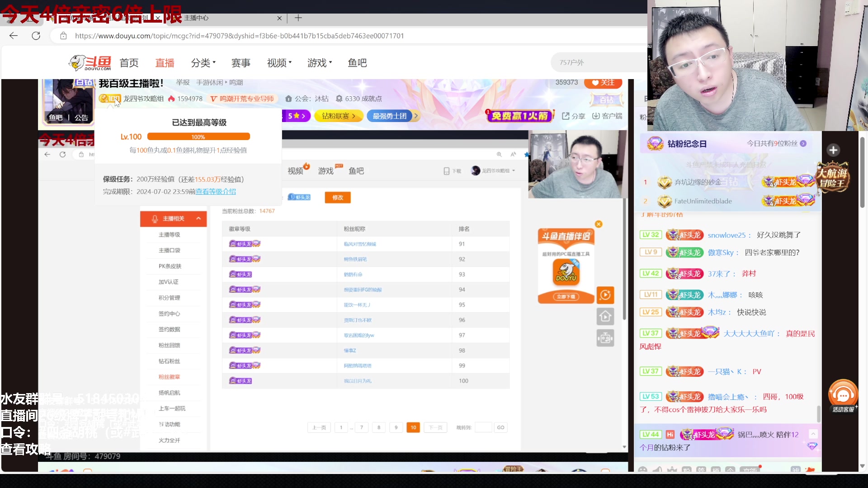This screenshot has height=488, width=868.
Task: Open 签约中心 in the sidebar
Action: coord(170,314)
